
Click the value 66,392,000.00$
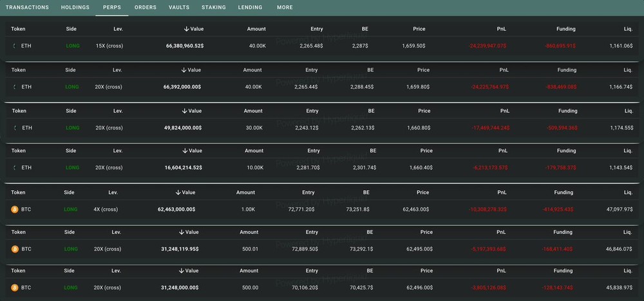[x=182, y=87]
